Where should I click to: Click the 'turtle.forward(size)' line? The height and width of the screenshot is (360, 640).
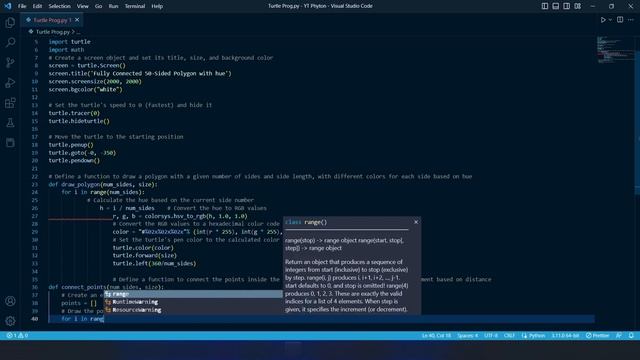coord(145,256)
